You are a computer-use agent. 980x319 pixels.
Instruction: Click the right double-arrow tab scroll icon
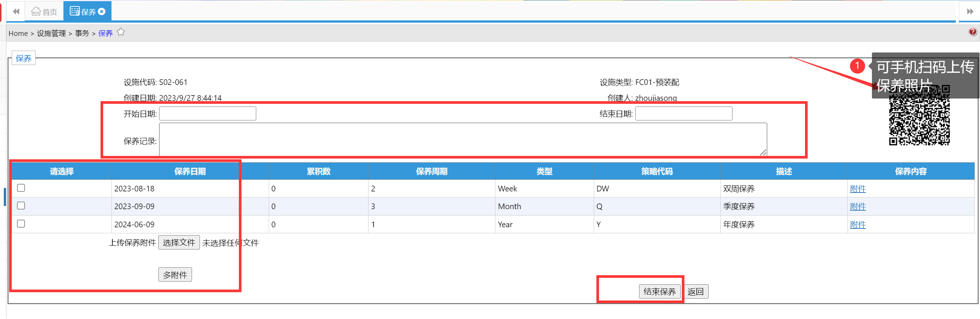[970, 11]
